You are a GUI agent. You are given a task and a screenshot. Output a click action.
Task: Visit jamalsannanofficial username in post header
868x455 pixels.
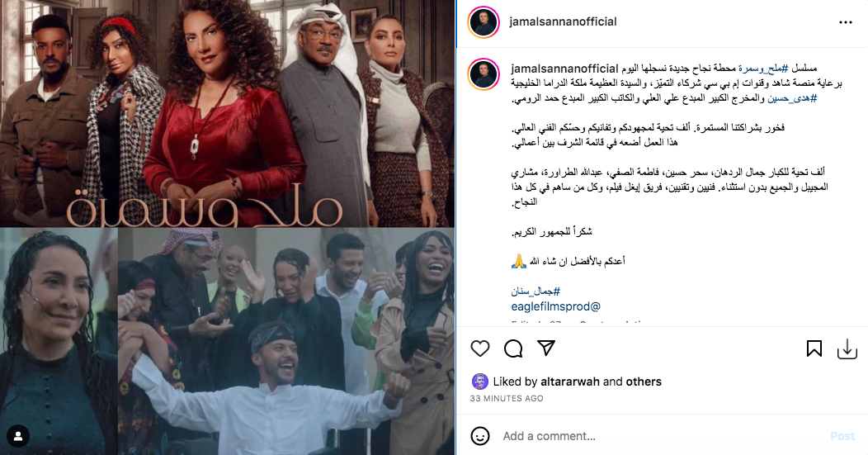click(563, 21)
